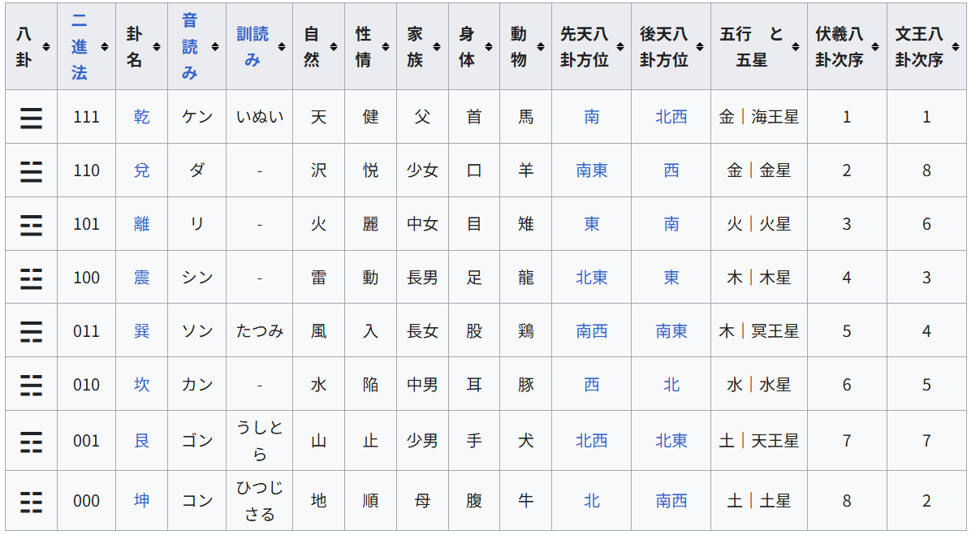The image size is (980, 535).
Task: Sort by 自然 column sort arrows
Action: pos(333,47)
